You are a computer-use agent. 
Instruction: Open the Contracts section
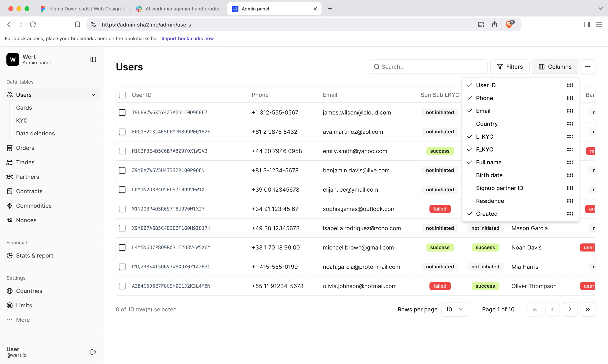[29, 191]
